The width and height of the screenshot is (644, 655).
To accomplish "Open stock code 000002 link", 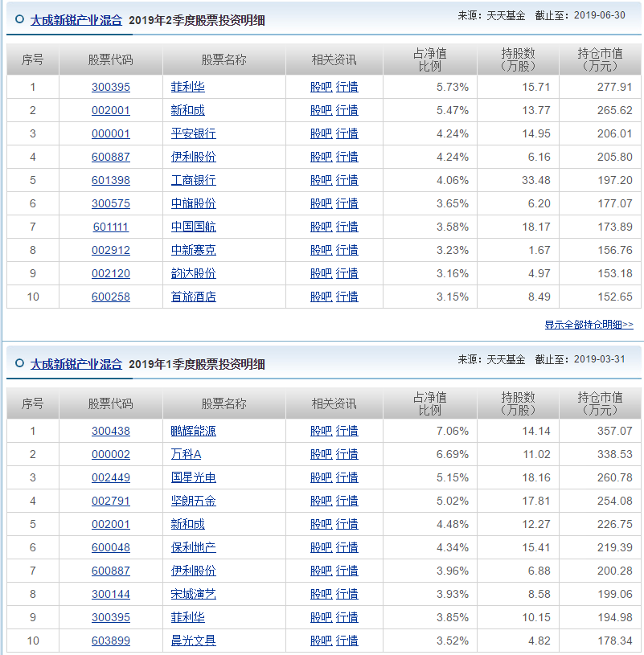I will point(111,455).
